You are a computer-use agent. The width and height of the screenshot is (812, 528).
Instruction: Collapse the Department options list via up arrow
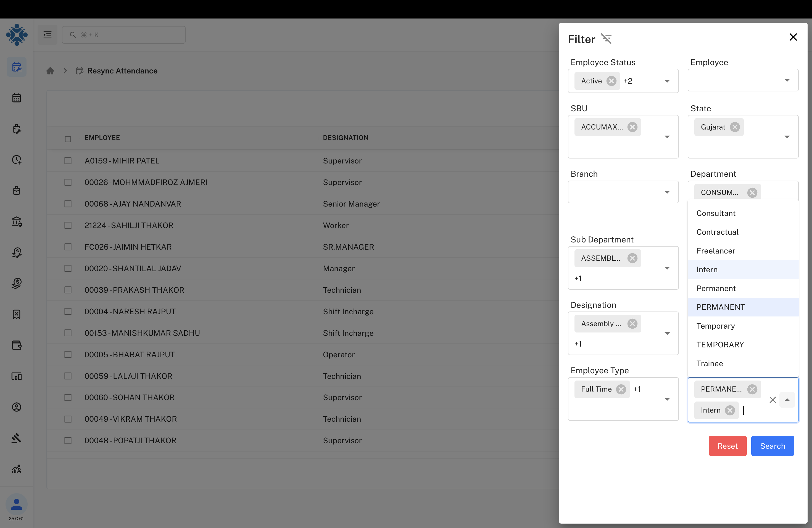coord(787,400)
